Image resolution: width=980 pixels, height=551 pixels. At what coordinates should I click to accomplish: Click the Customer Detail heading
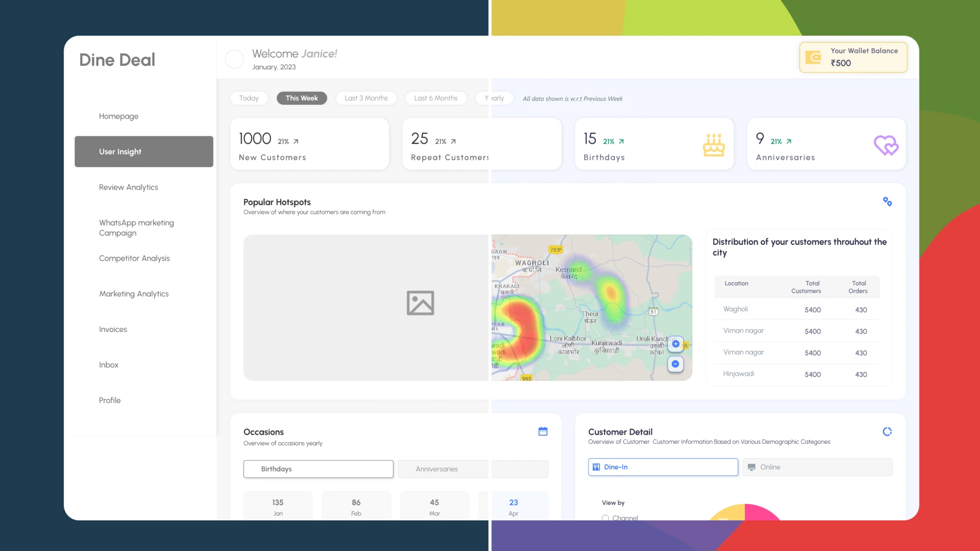pos(620,432)
